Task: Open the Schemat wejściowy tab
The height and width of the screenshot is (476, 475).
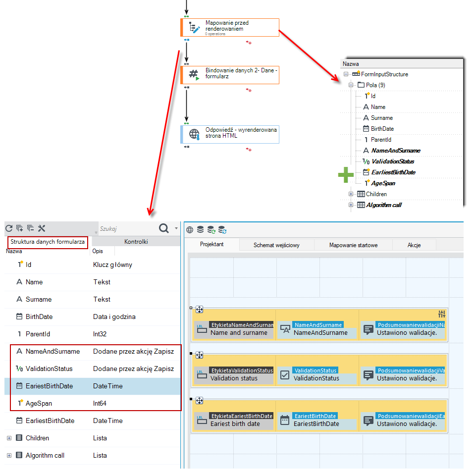Action: [x=276, y=245]
